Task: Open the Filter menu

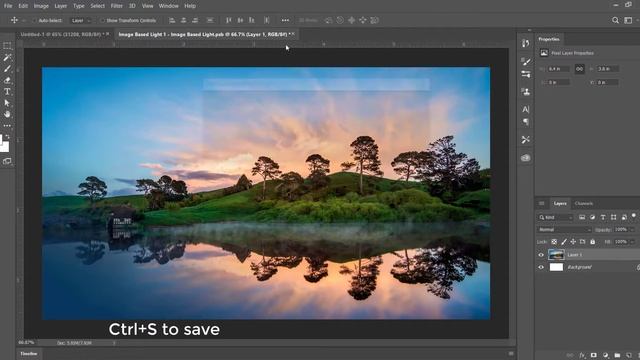Action: point(116,6)
